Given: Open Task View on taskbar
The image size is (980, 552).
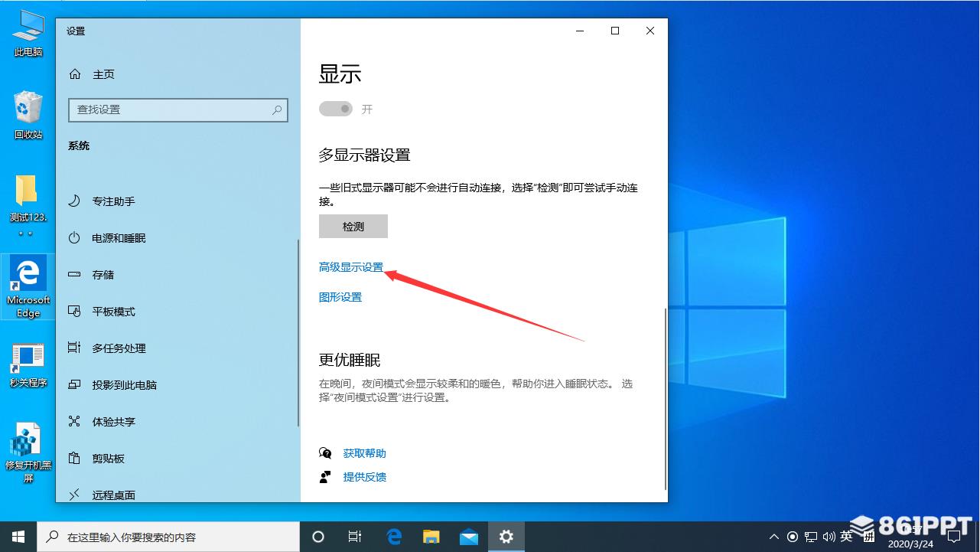Looking at the screenshot, I should [355, 537].
